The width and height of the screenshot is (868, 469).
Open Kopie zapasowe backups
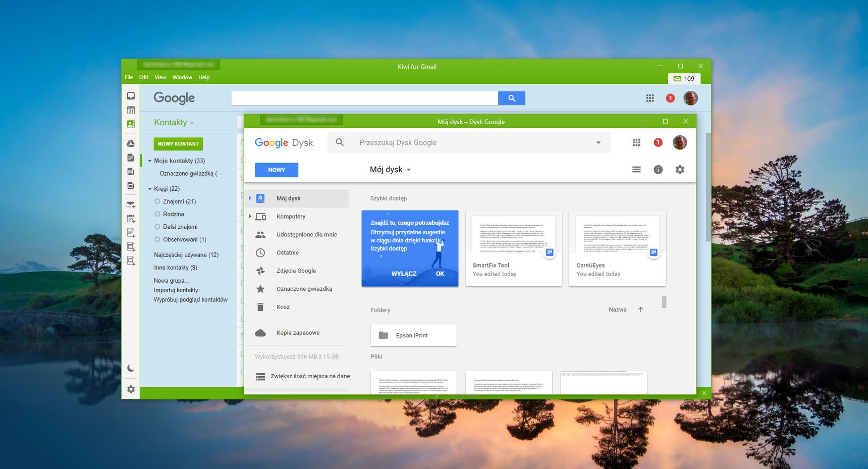tap(297, 333)
